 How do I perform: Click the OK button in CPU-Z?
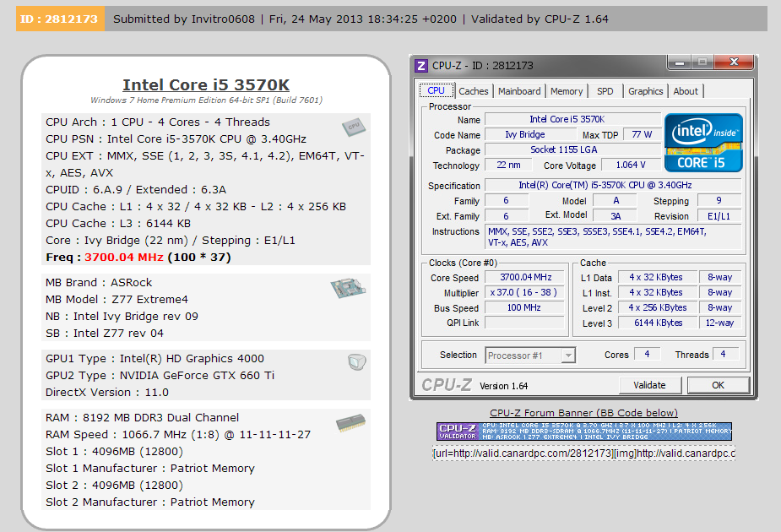point(719,385)
